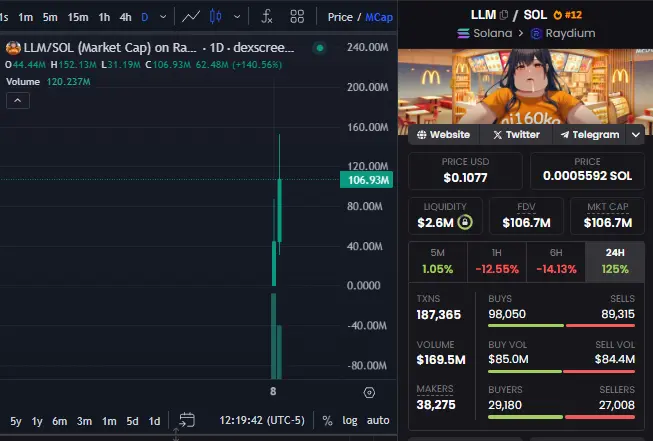
Task: Click the SELLERS 27,008 value
Action: 617,405
